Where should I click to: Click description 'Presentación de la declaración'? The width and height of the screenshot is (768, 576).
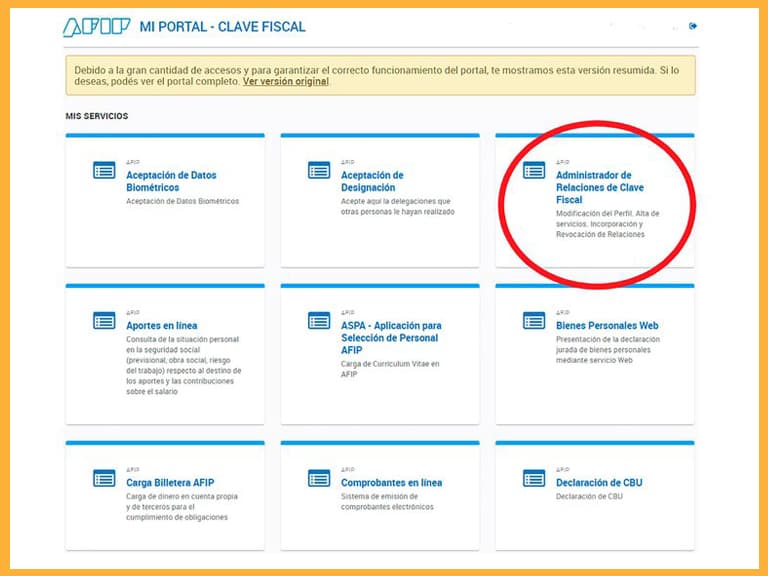[608, 339]
